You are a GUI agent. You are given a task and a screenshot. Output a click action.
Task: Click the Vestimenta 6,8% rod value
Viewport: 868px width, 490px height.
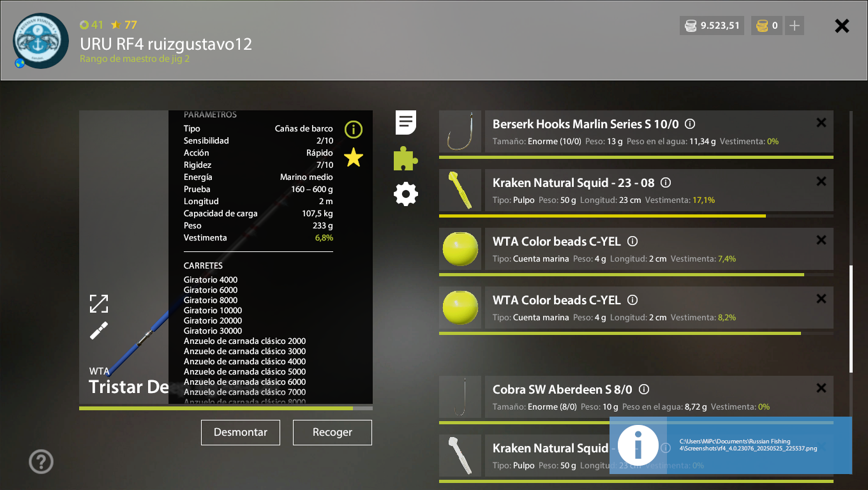pos(324,237)
